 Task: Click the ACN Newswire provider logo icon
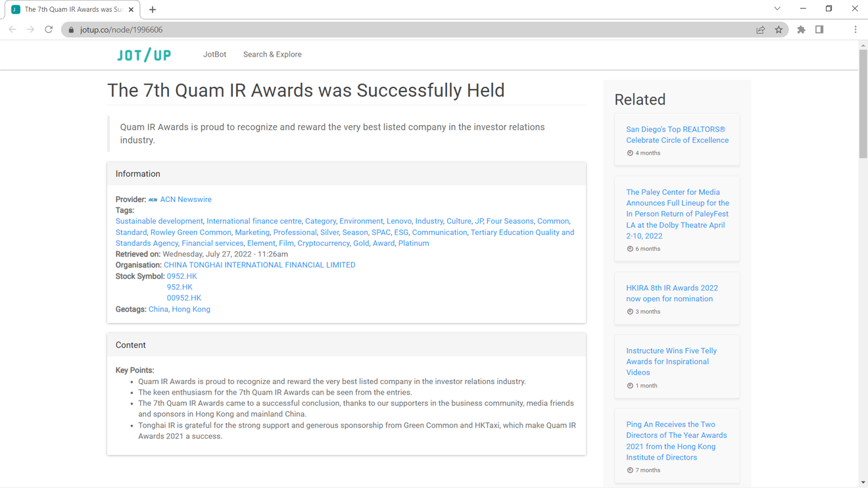[x=153, y=200]
